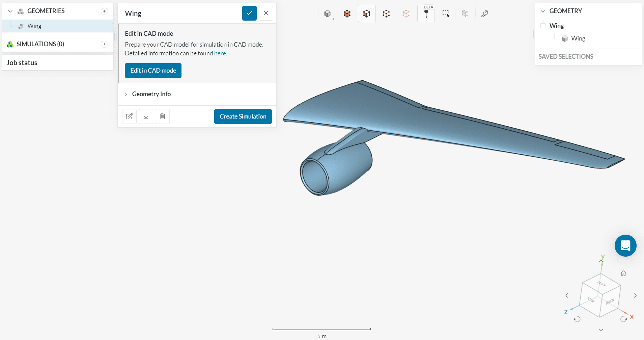Click the SAVED SELECTIONS header

pos(566,57)
